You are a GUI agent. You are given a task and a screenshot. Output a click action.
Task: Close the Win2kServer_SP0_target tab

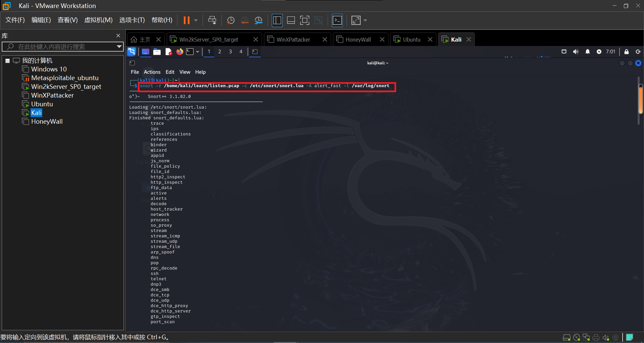tap(256, 40)
